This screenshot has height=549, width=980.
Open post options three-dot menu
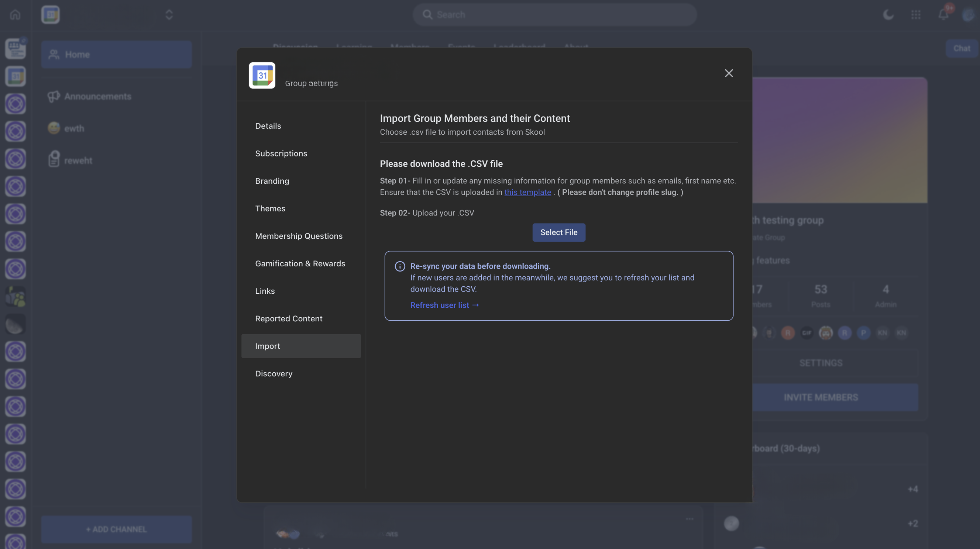pos(690,519)
